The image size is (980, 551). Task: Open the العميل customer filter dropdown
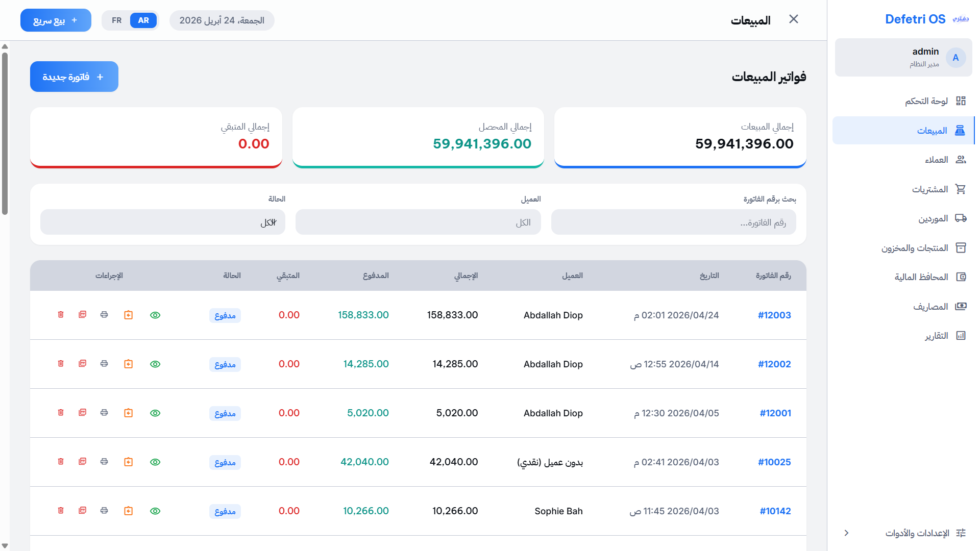[x=418, y=222]
